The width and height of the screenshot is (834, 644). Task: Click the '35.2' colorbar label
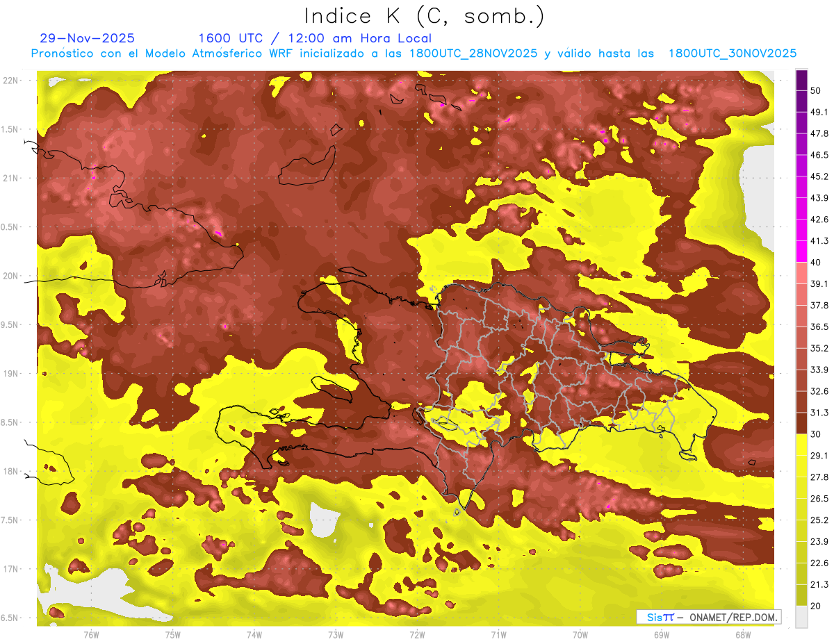point(819,348)
